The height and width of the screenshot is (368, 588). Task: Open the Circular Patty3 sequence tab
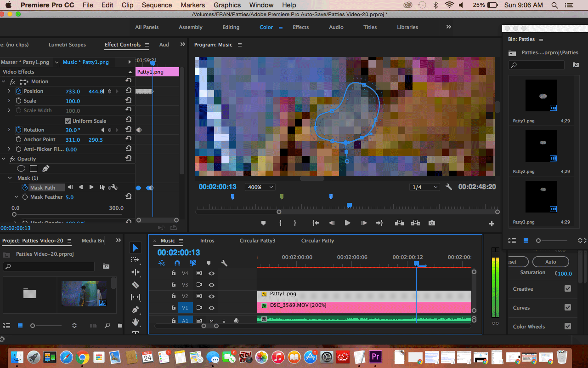pos(257,241)
